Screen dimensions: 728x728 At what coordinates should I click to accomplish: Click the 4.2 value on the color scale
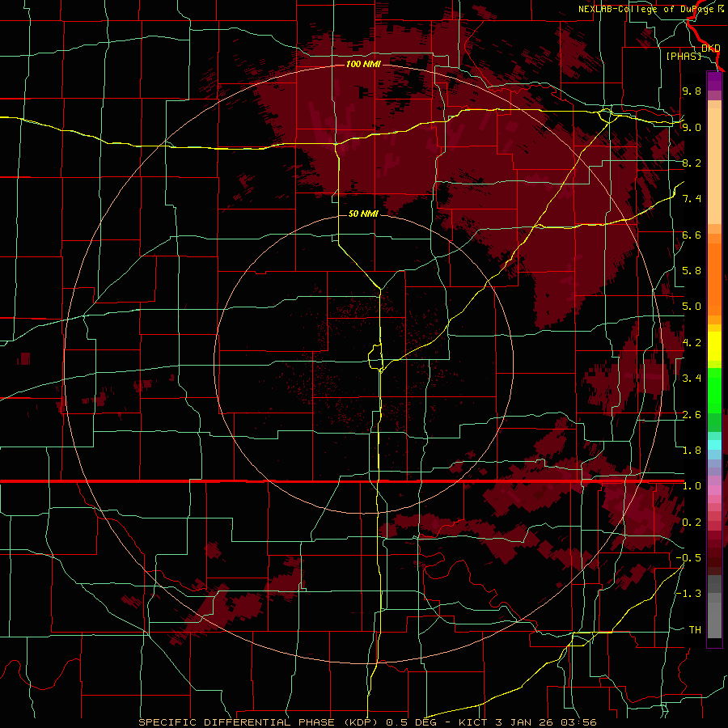coord(692,343)
